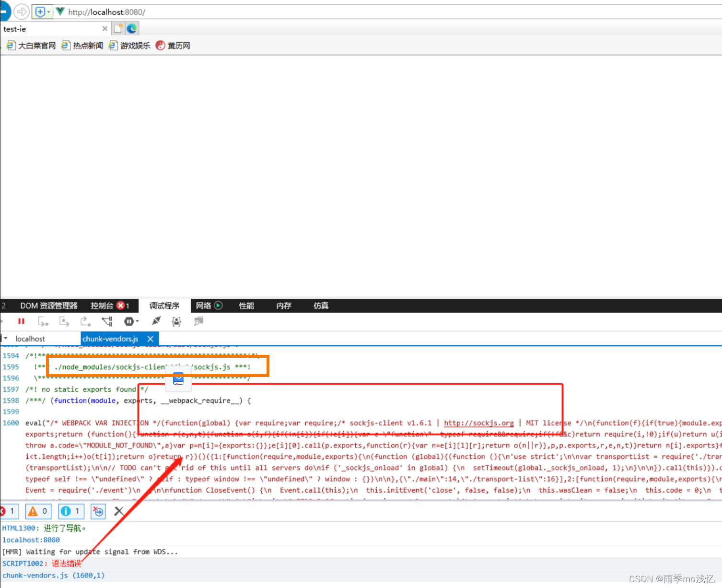This screenshot has width=722, height=588.
Task: Click the green play icon on 网络 tab
Action: (219, 306)
